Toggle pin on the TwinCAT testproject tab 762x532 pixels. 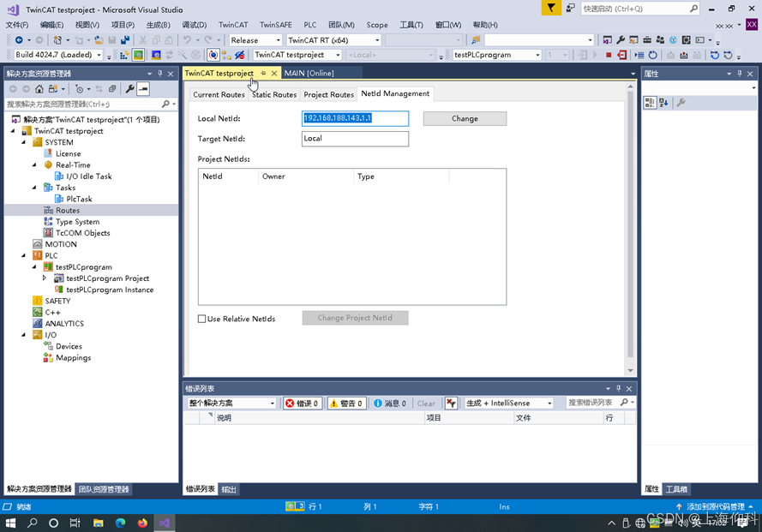pos(263,74)
